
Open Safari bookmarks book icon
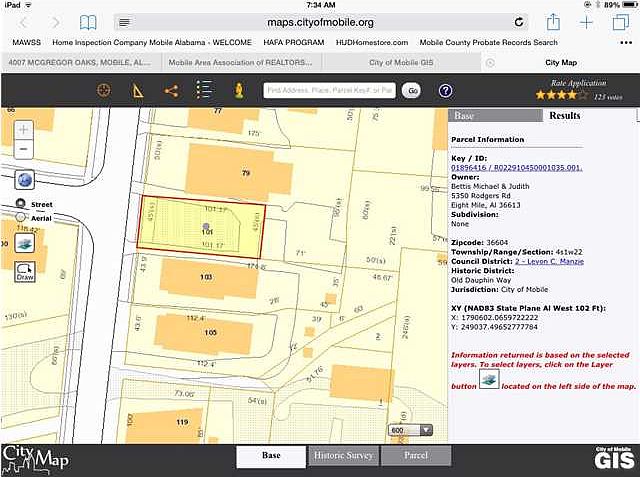88,22
